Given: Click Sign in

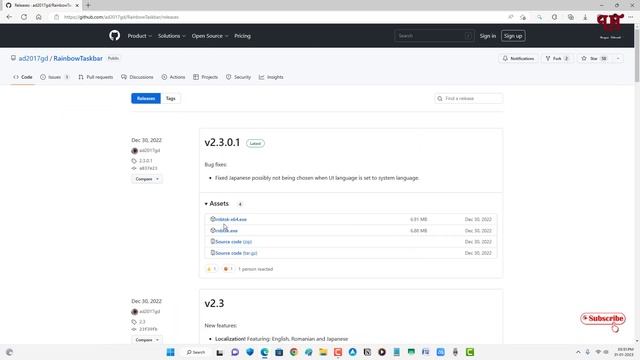Looking at the screenshot, I should [x=488, y=36].
